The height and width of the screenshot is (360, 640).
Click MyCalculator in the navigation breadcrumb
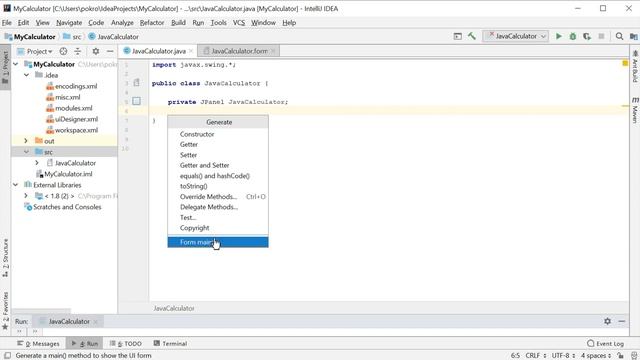(30, 37)
